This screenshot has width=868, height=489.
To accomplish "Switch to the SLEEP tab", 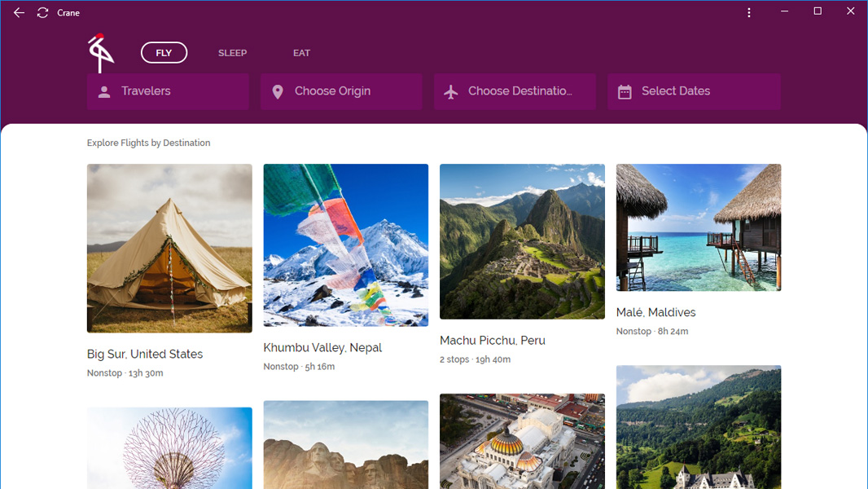I will point(232,53).
